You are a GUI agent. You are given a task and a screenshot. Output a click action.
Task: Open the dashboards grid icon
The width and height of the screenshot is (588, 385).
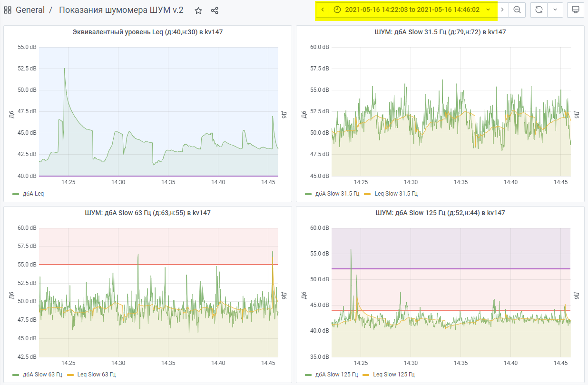pos(8,10)
